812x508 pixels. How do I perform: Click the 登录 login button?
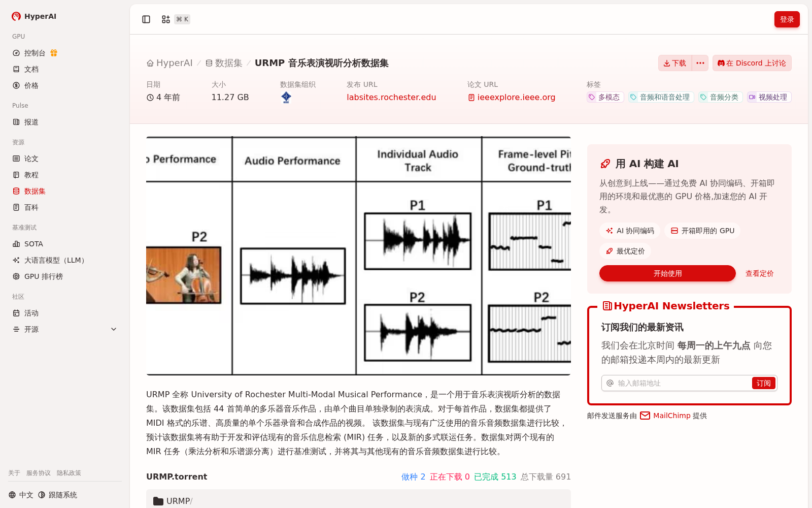coord(787,19)
